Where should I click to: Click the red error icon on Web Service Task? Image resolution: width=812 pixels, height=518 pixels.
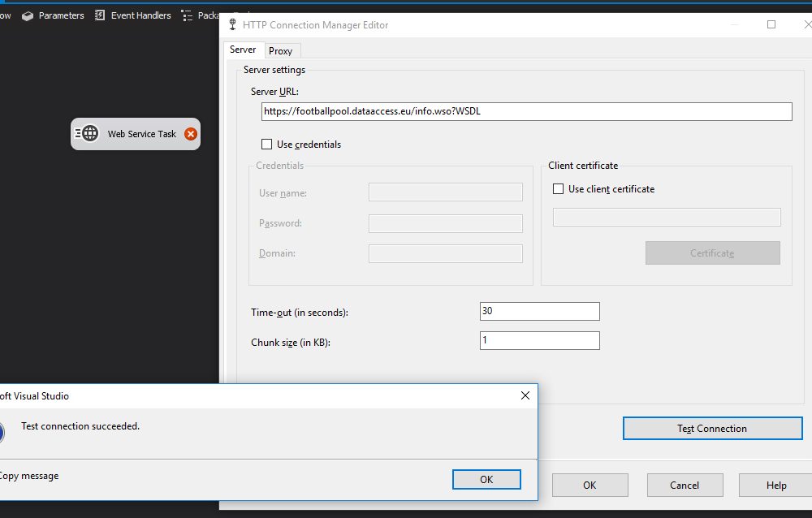191,134
